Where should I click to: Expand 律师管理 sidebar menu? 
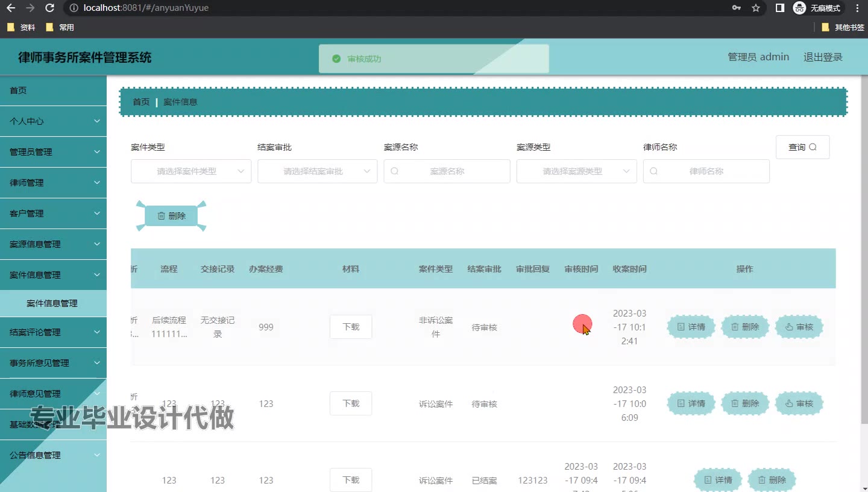pyautogui.click(x=53, y=183)
